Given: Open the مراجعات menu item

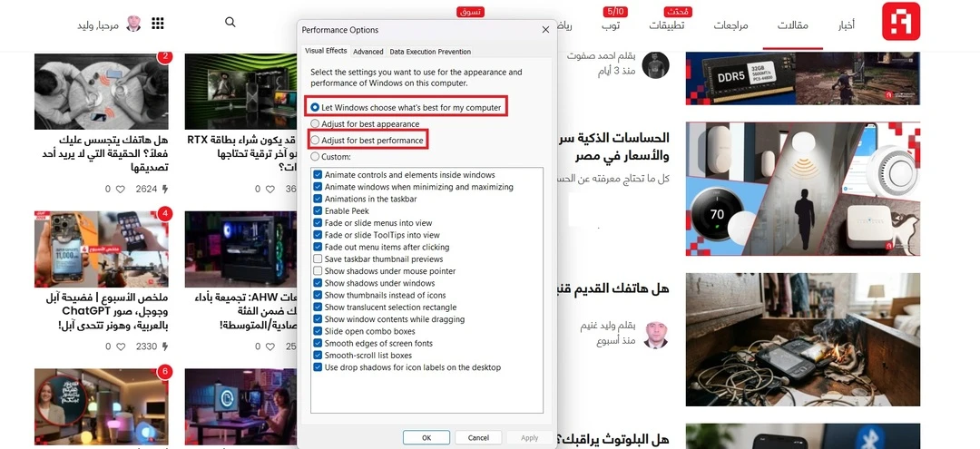Looking at the screenshot, I should (x=730, y=25).
